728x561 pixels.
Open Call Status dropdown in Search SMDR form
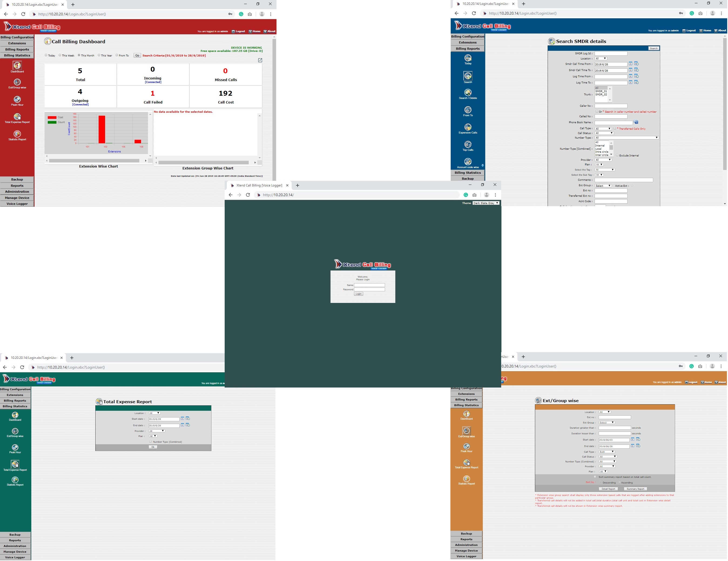click(x=604, y=133)
